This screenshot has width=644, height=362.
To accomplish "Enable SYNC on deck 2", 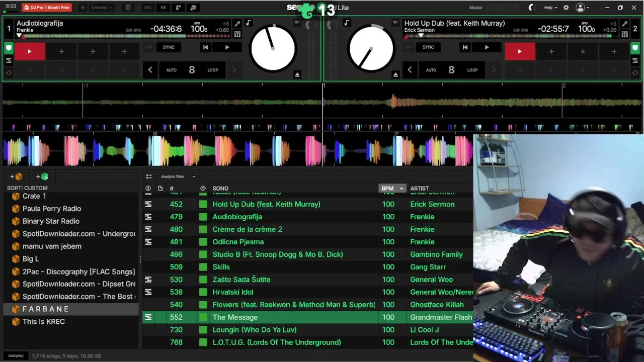I will pyautogui.click(x=428, y=47).
